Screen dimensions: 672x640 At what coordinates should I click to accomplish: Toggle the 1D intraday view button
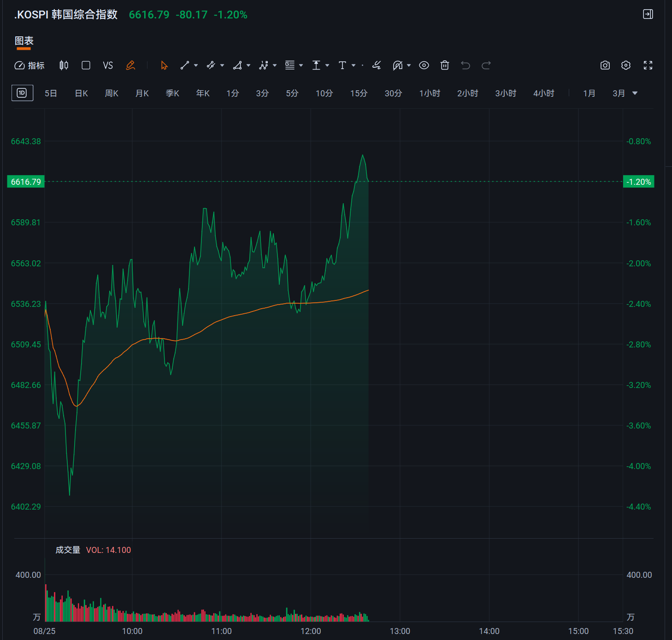[x=22, y=93]
